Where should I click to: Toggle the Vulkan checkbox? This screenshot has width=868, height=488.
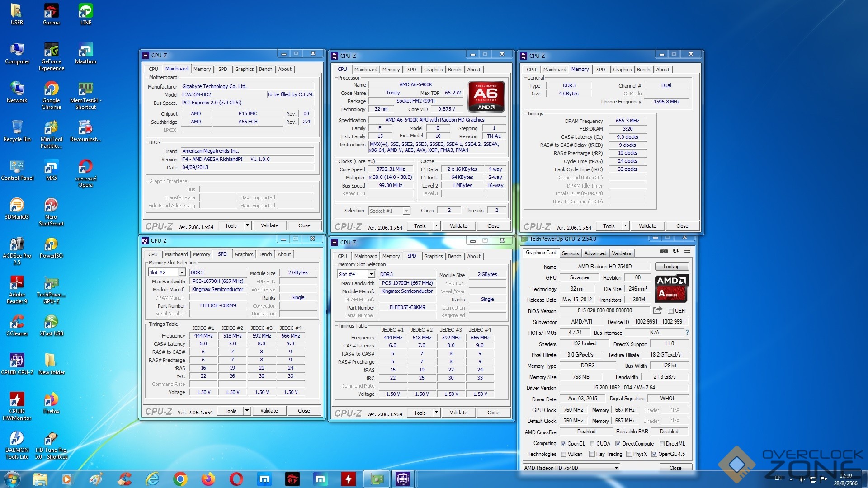[564, 454]
